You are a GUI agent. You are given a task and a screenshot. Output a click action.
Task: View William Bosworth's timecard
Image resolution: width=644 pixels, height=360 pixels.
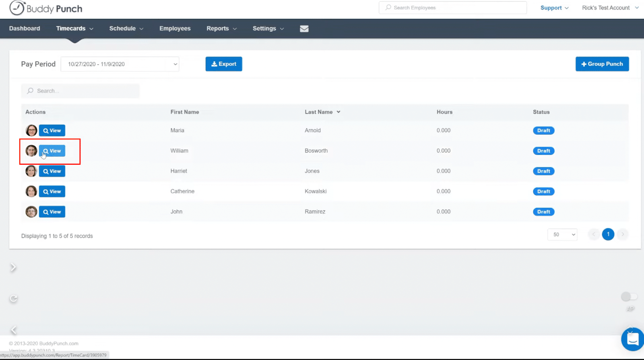coord(52,151)
